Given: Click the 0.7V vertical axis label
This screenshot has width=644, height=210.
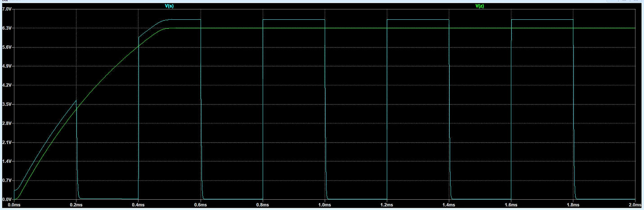Looking at the screenshot, I should tap(7, 180).
